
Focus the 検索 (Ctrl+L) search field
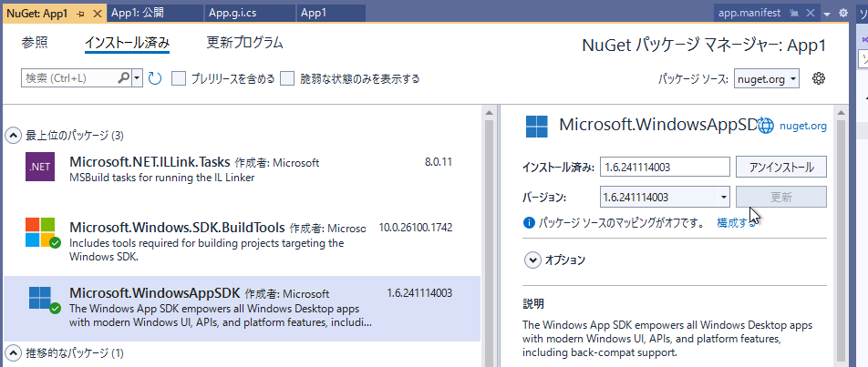(x=69, y=78)
